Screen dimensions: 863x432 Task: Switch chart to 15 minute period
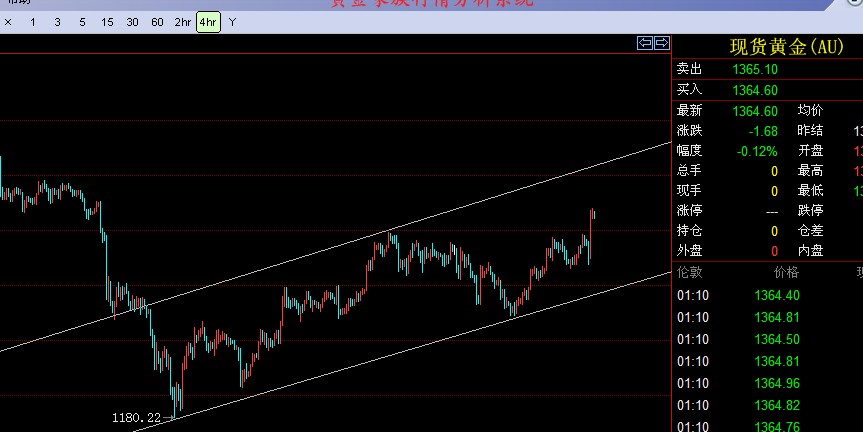point(107,23)
